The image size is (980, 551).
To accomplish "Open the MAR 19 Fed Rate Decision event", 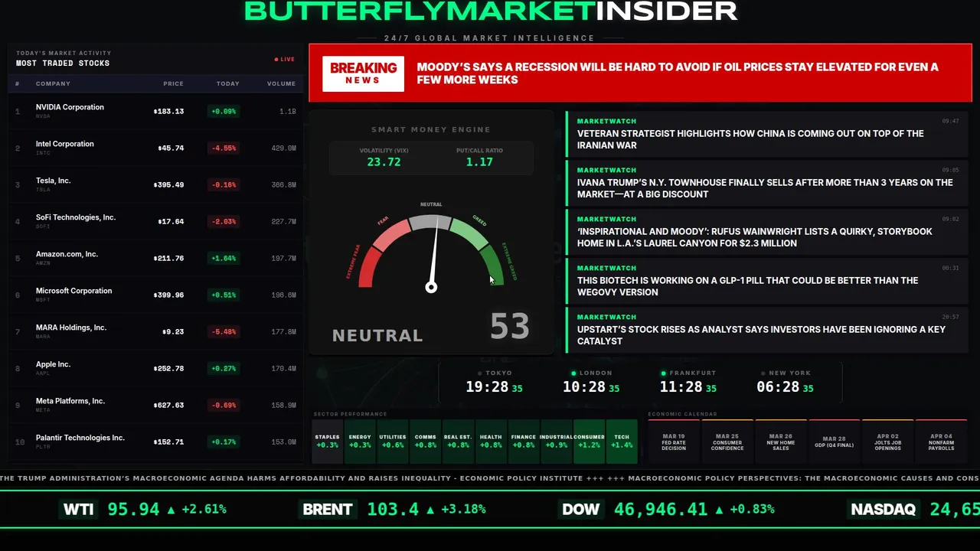I will (x=674, y=442).
